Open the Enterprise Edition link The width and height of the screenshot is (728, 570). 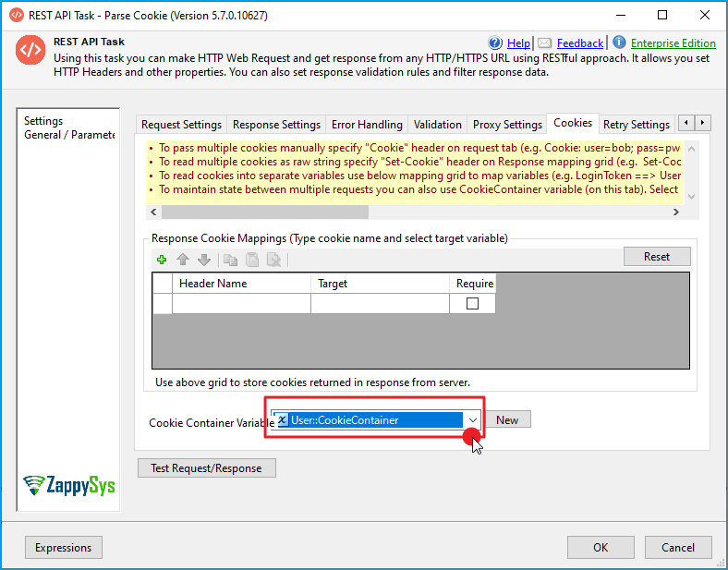click(x=673, y=43)
